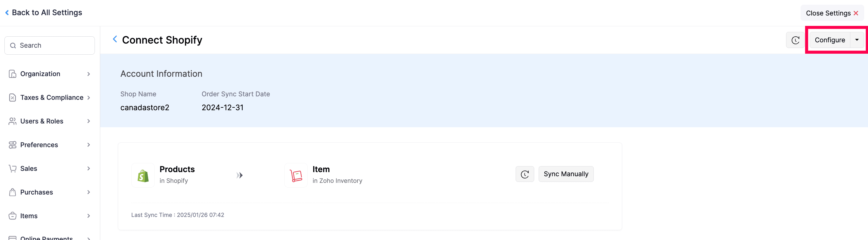Open the Preferences settings menu

coord(39,145)
